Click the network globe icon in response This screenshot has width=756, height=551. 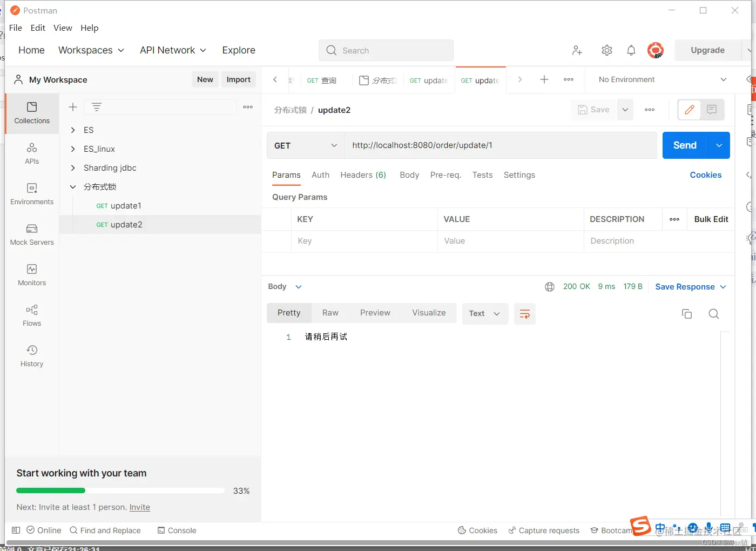550,287
